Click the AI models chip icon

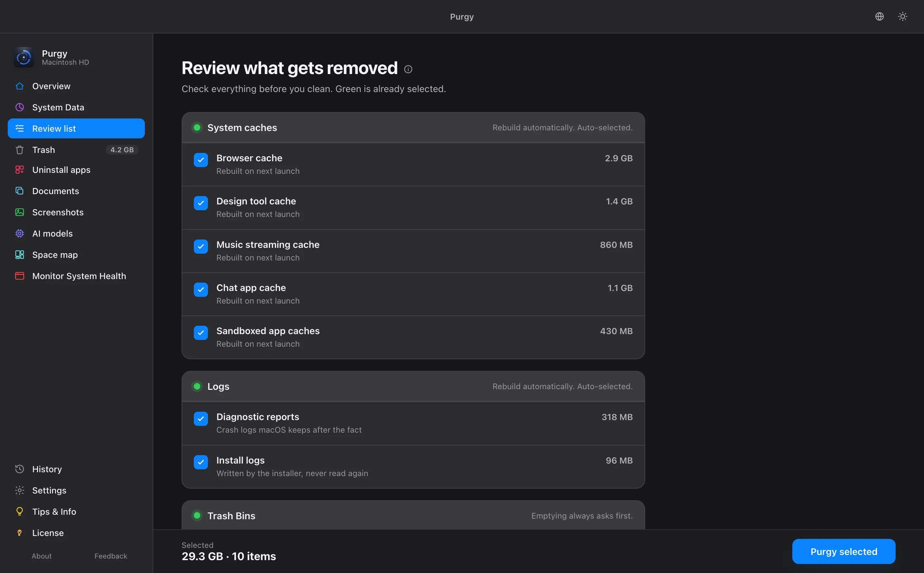point(20,233)
